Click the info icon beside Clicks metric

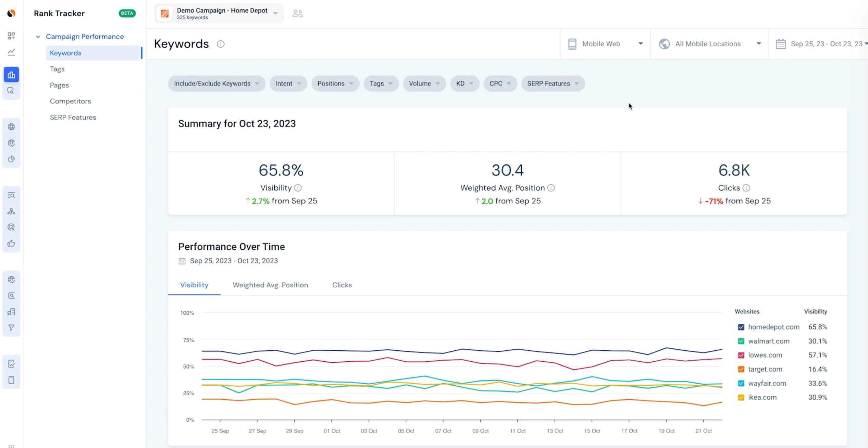pos(746,188)
